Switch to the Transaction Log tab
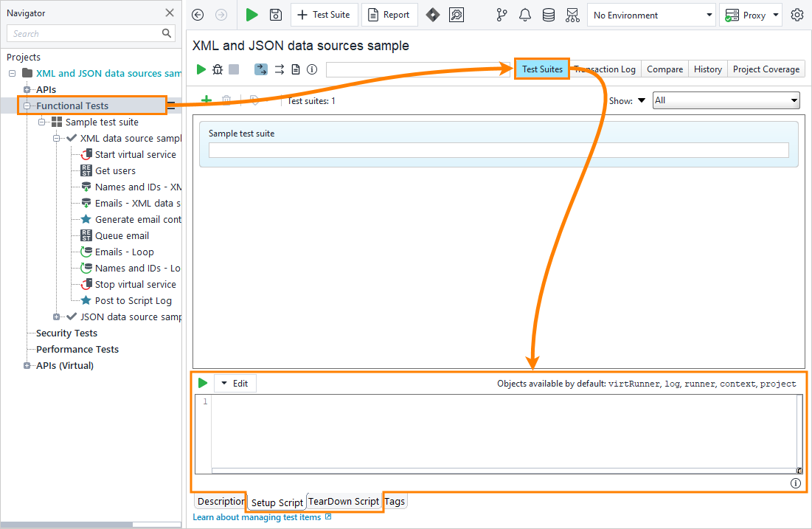This screenshot has height=529, width=812. 605,69
